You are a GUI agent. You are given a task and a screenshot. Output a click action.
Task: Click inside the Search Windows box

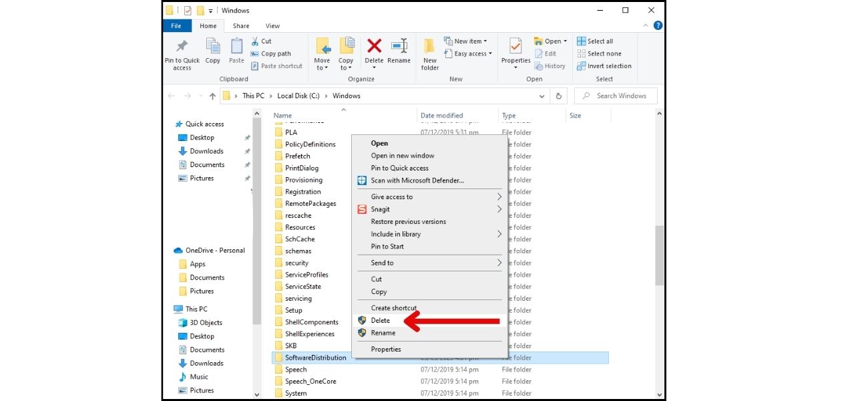616,96
